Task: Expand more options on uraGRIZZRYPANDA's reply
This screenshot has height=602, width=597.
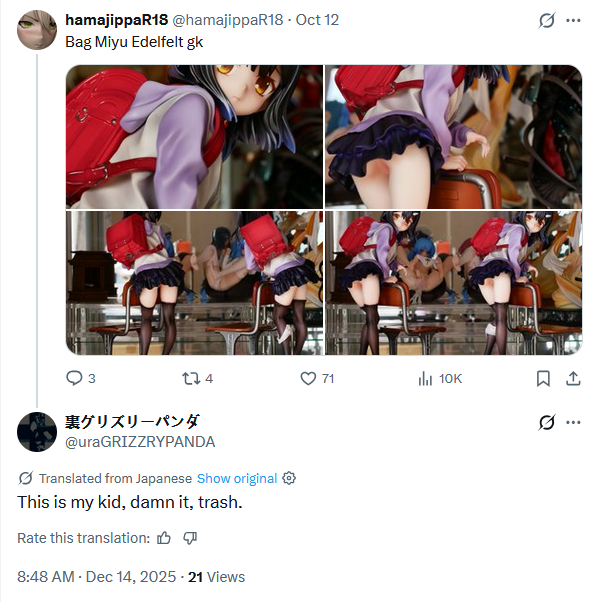Action: pos(573,422)
